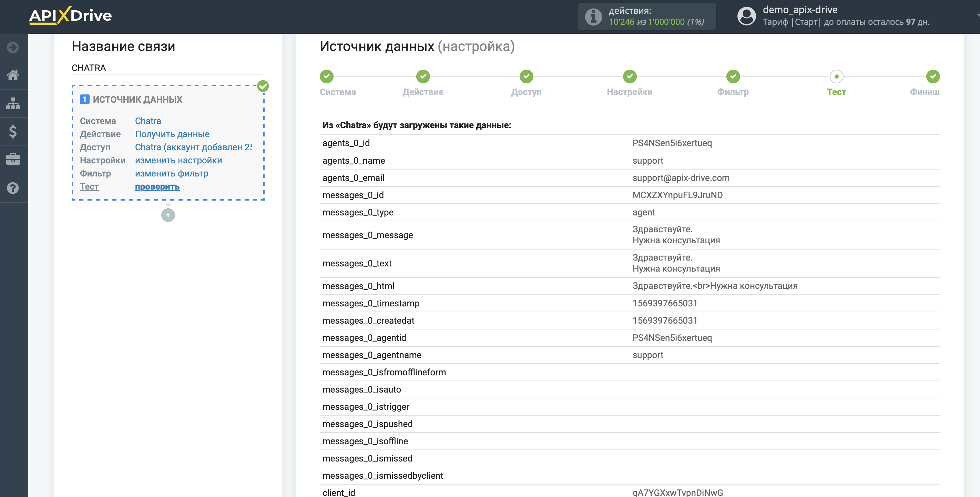Open the Получить данные action link
This screenshot has height=497, width=980.
[x=172, y=134]
